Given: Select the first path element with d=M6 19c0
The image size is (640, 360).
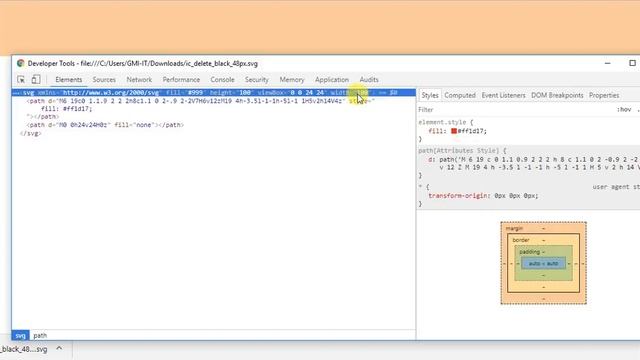Looking at the screenshot, I should (200, 101).
